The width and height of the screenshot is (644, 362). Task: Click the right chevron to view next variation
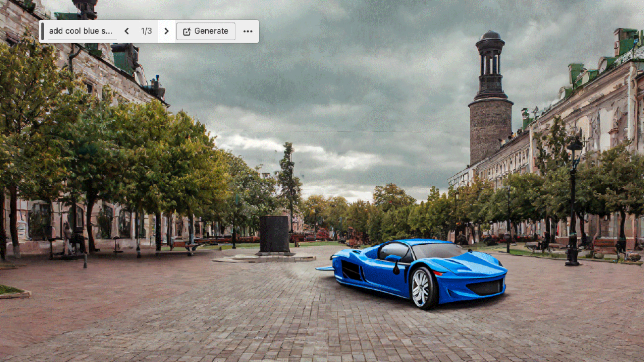tap(167, 31)
